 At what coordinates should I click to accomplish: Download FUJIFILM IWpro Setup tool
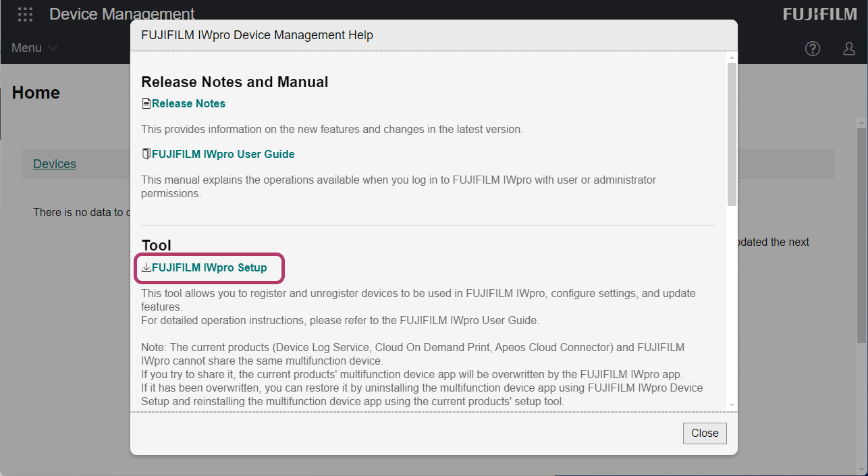click(x=209, y=268)
